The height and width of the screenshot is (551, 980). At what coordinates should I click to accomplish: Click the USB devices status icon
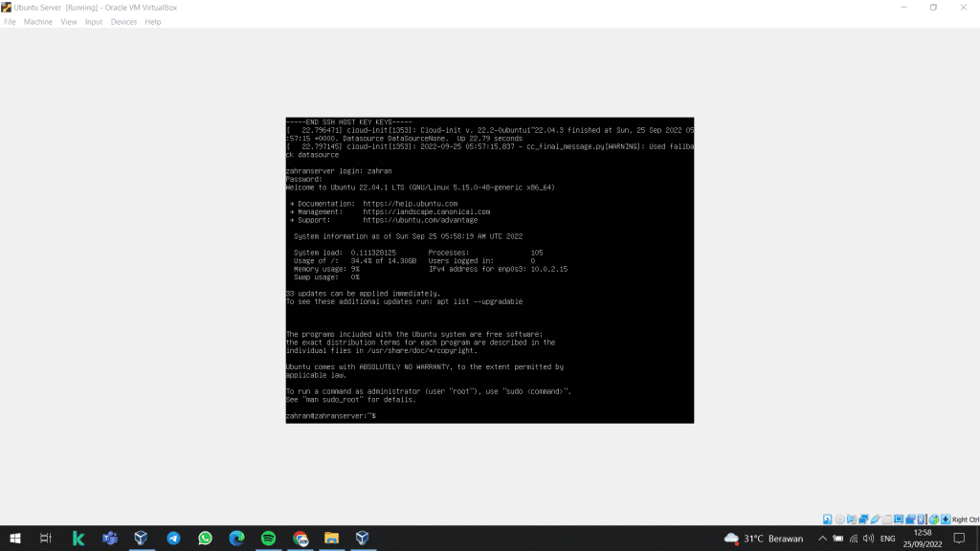pos(874,519)
